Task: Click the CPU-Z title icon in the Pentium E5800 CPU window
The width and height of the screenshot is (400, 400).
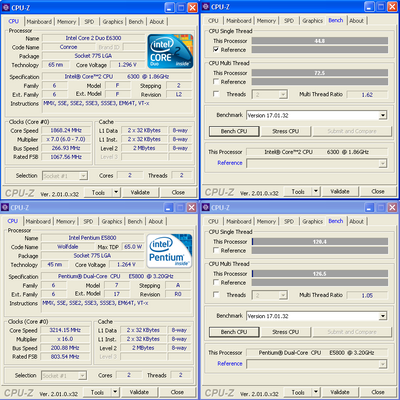Action: click(5, 208)
